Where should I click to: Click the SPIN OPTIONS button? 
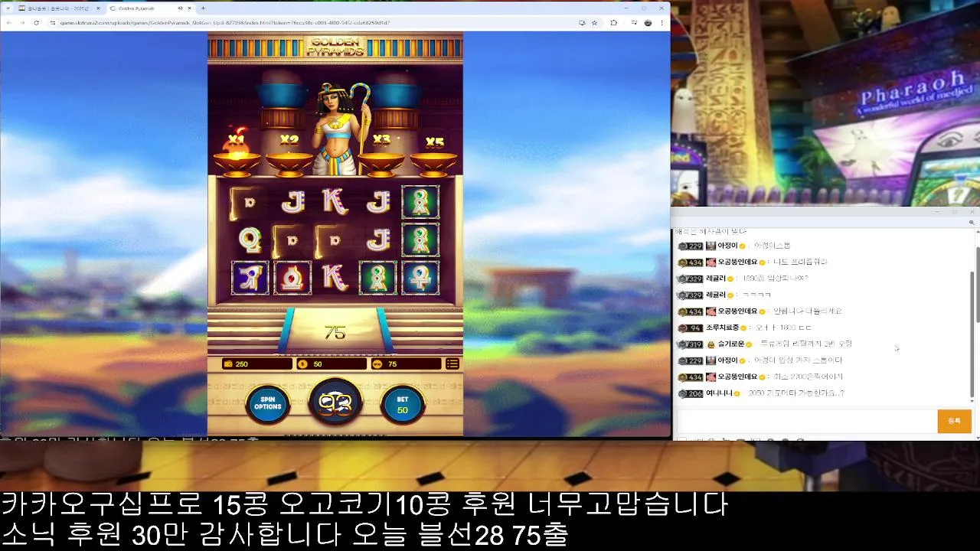click(x=268, y=403)
